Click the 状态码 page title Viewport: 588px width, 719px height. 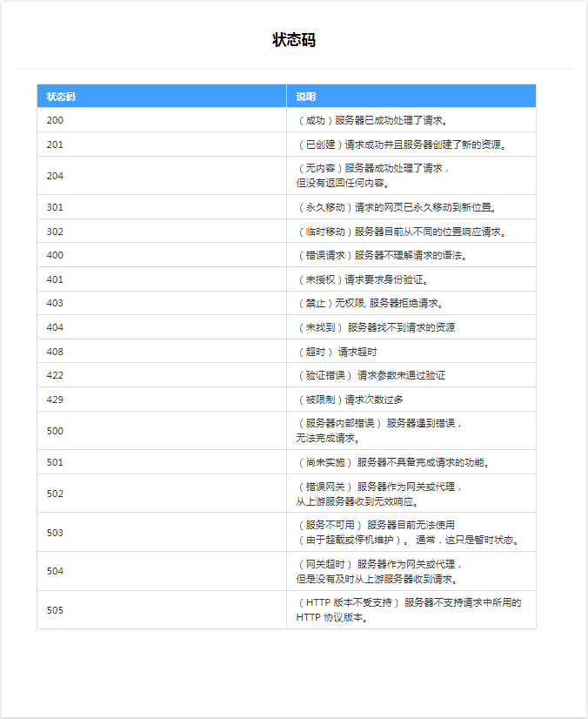pos(294,40)
